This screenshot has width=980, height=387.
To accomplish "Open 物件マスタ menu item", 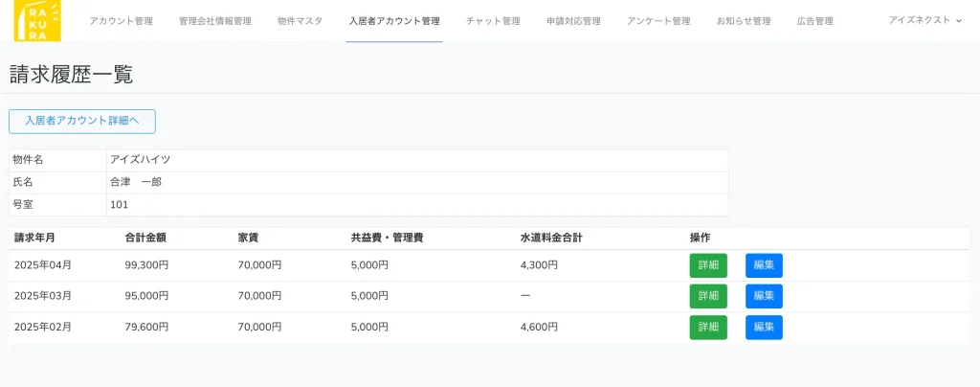I will pos(300,21).
